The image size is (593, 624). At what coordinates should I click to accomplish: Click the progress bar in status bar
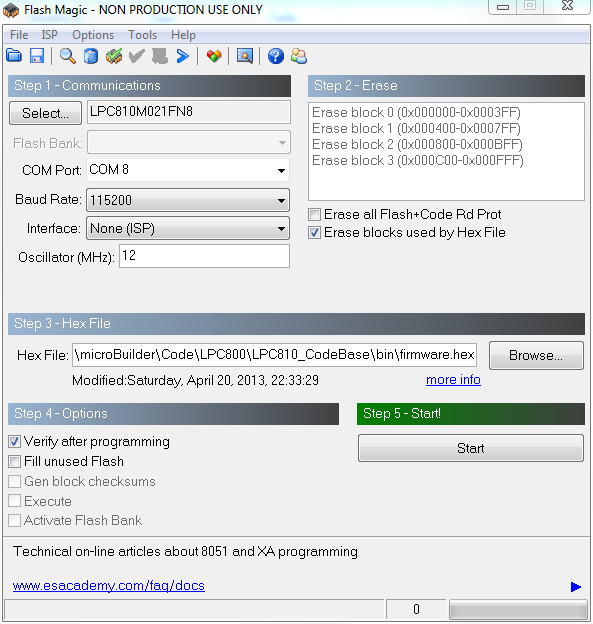coord(518,609)
